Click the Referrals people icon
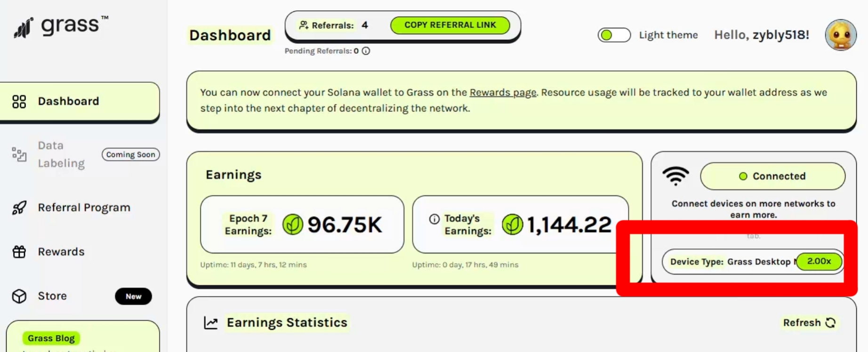This screenshot has width=868, height=352. (304, 25)
